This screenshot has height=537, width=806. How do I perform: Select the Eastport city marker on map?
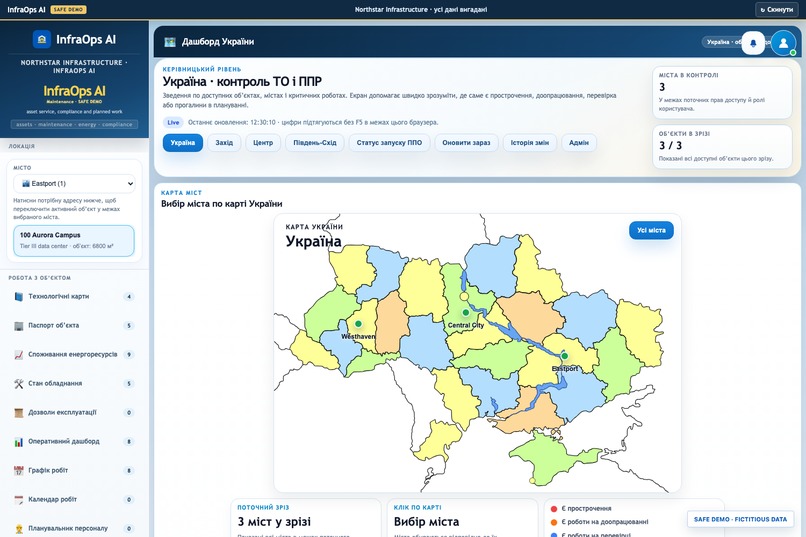click(x=564, y=356)
